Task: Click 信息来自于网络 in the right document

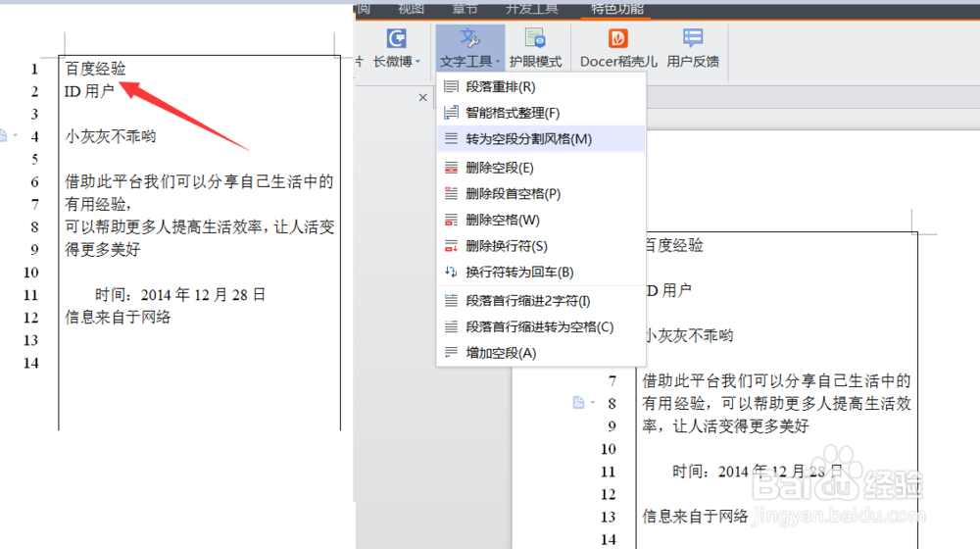Action: 696,516
